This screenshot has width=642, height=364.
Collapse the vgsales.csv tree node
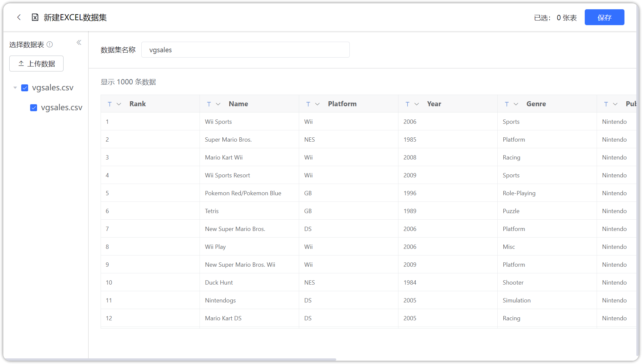pos(15,88)
